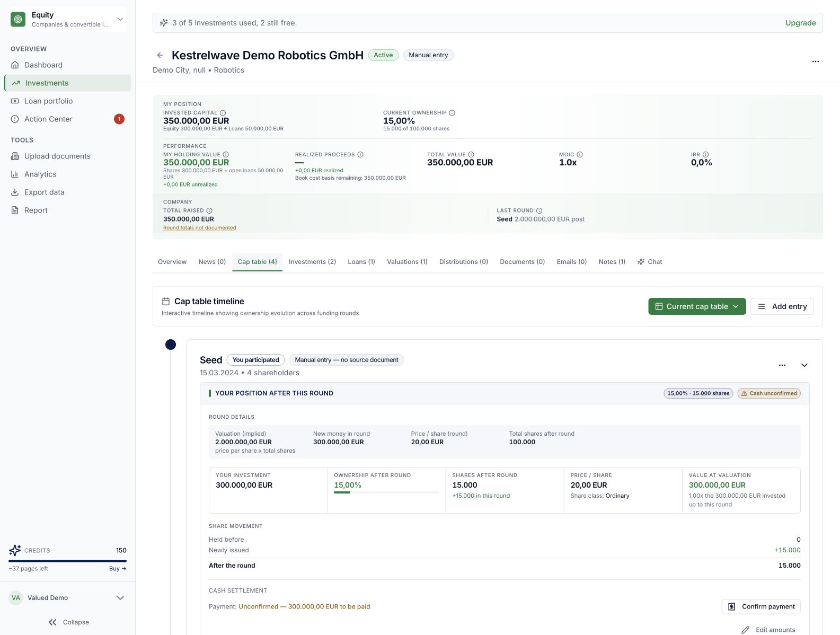Image resolution: width=840 pixels, height=635 pixels.
Task: Switch to the Investments (2) tab
Action: click(312, 262)
